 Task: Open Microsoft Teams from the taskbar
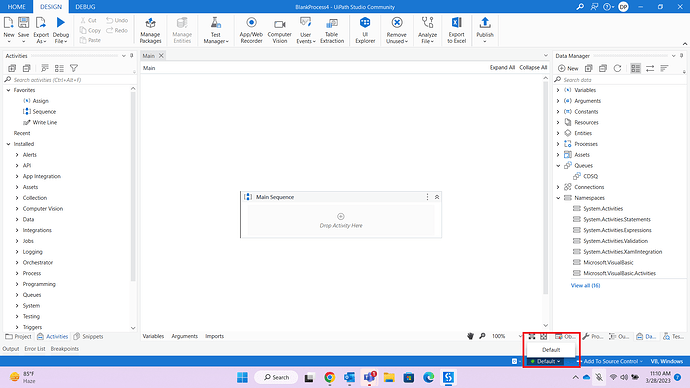[x=369, y=377]
